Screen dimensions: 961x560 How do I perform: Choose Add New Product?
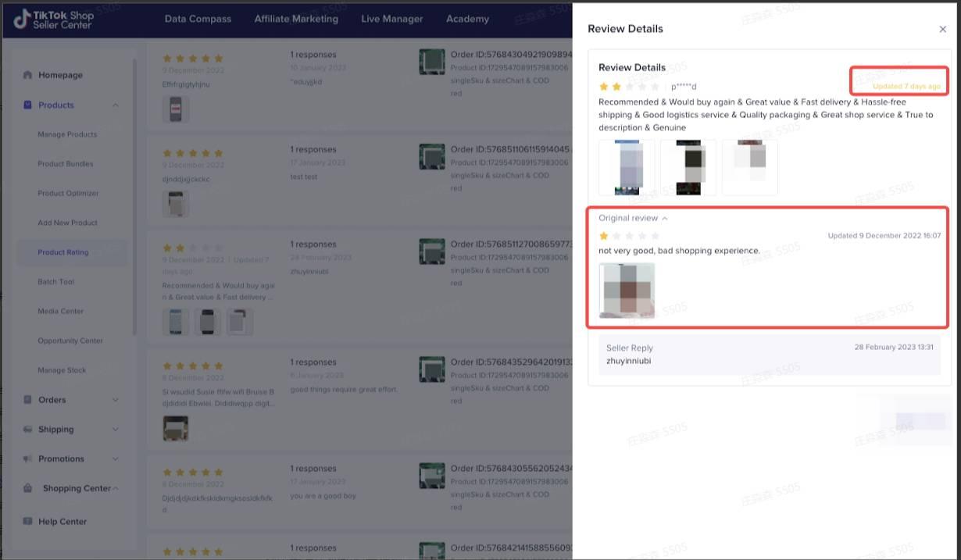(x=67, y=223)
